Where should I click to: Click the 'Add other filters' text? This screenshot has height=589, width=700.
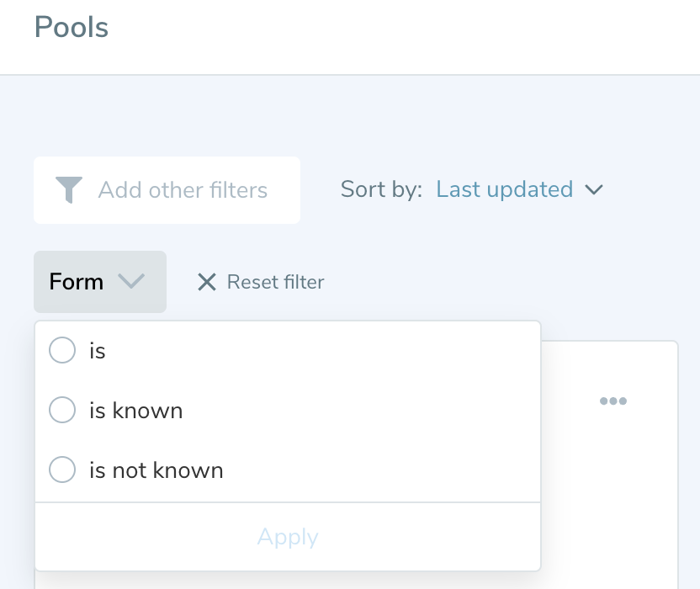point(183,190)
